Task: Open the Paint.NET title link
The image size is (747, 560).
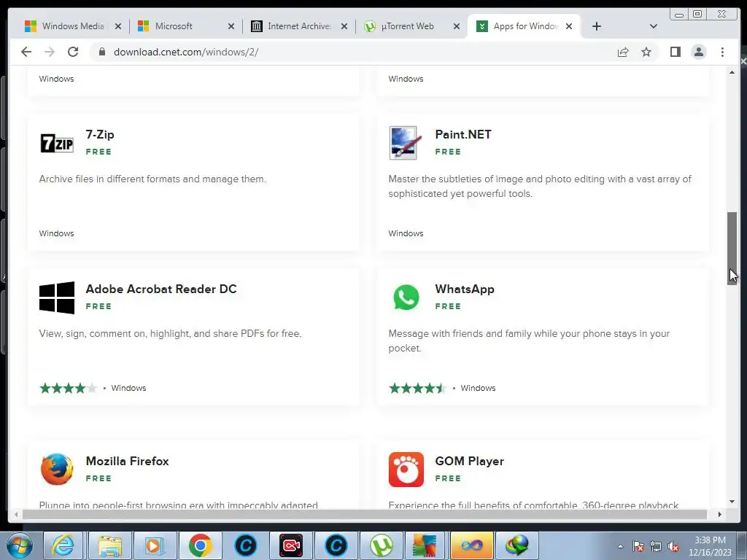Action: pos(463,135)
